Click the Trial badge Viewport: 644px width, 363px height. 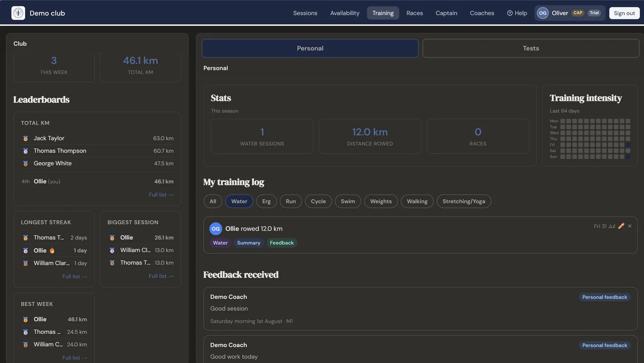594,13
